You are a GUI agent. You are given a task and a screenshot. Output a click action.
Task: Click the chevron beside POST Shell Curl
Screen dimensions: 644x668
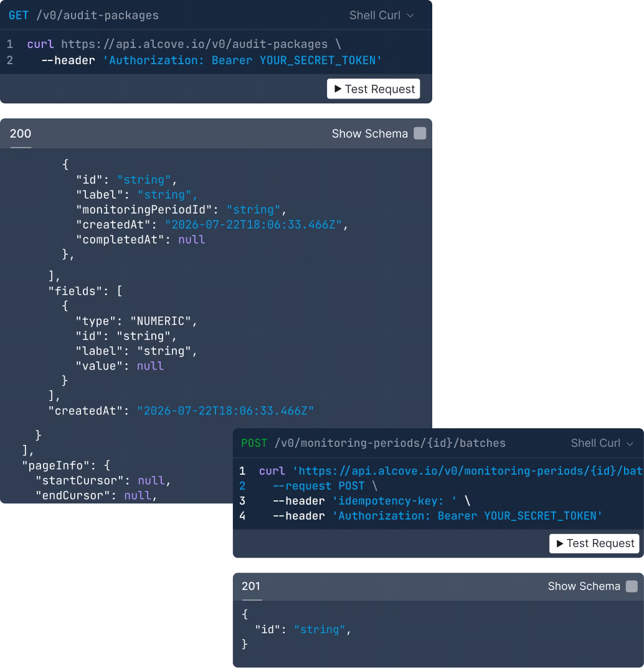click(x=630, y=444)
